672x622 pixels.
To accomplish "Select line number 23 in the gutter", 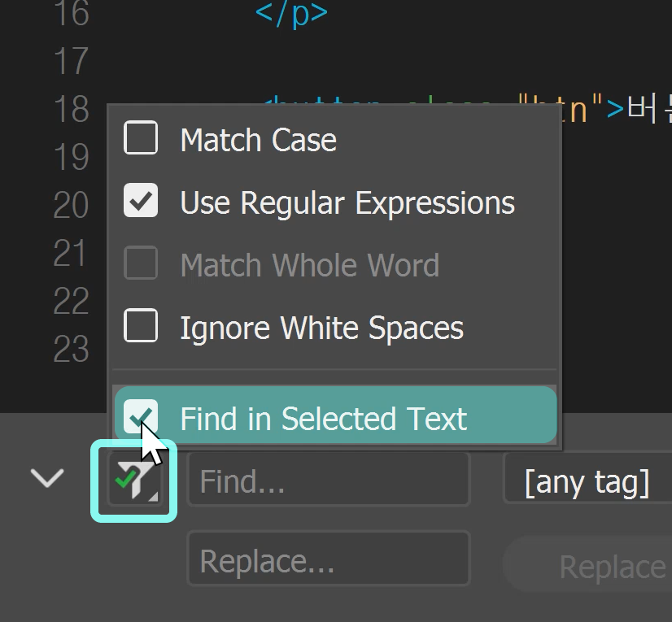I will click(x=71, y=350).
